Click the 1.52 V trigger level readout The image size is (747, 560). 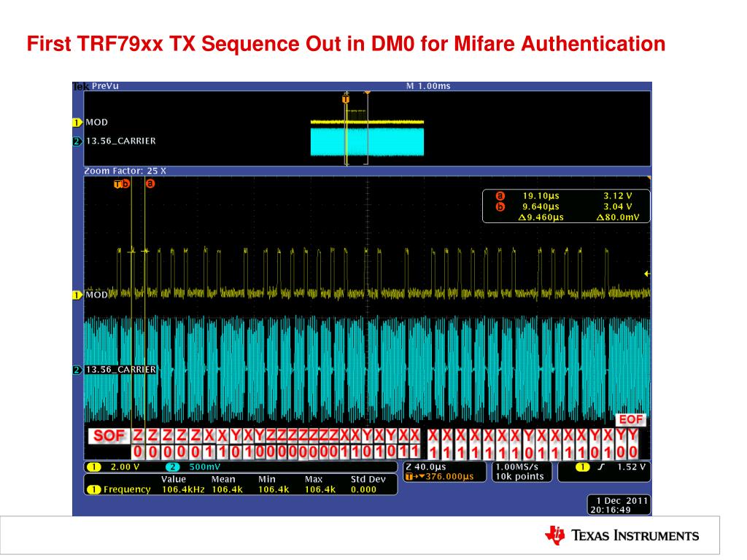point(631,467)
